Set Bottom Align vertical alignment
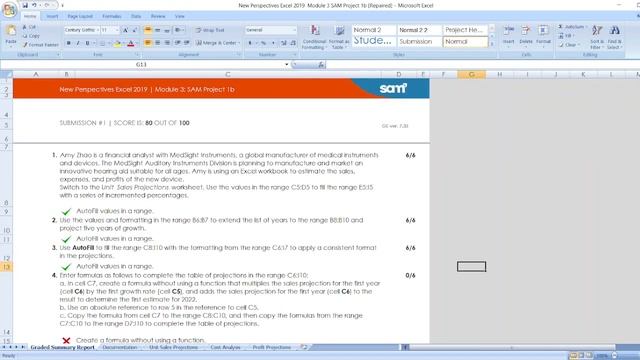 (x=167, y=30)
